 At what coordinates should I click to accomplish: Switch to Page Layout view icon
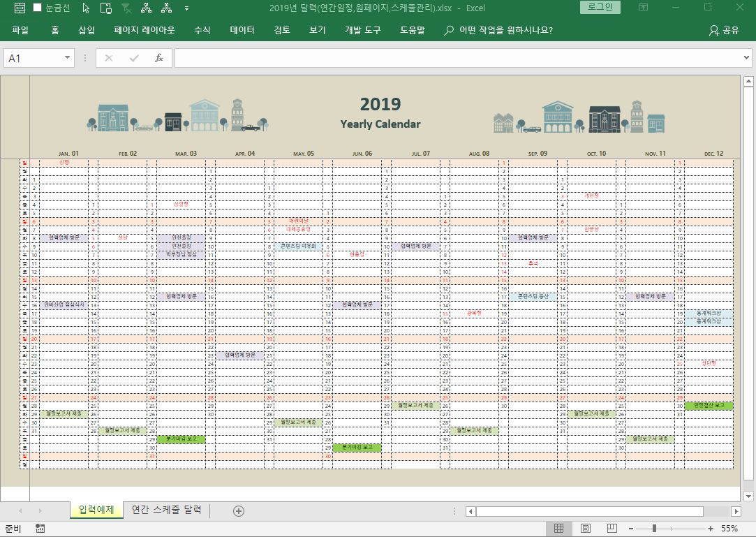tap(586, 529)
